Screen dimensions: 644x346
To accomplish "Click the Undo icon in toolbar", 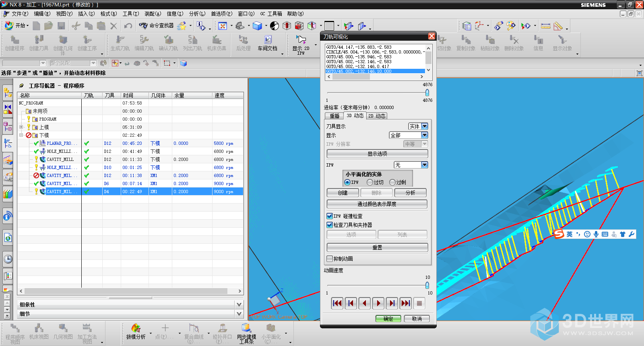I will pos(128,26).
